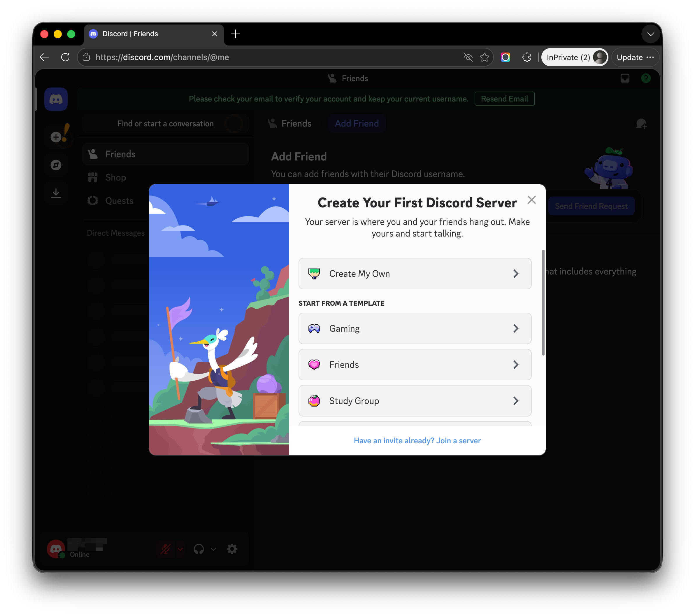This screenshot has width=695, height=616.
Task: Click the colorful circle extension icon
Action: point(506,57)
